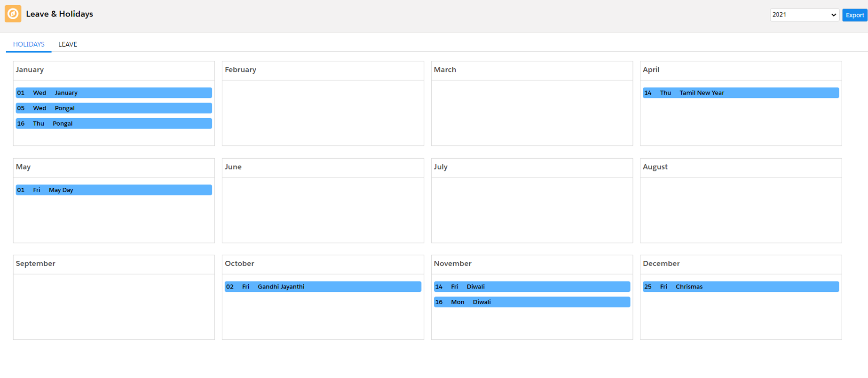Click the May Day holiday entry
Screen dimensions: 868x378
[113, 190]
